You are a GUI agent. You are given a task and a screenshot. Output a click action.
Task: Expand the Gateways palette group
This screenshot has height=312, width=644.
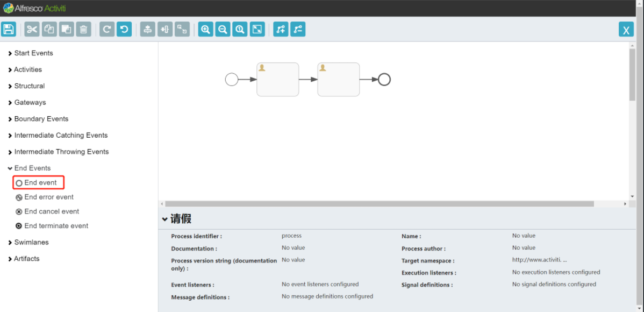point(27,102)
